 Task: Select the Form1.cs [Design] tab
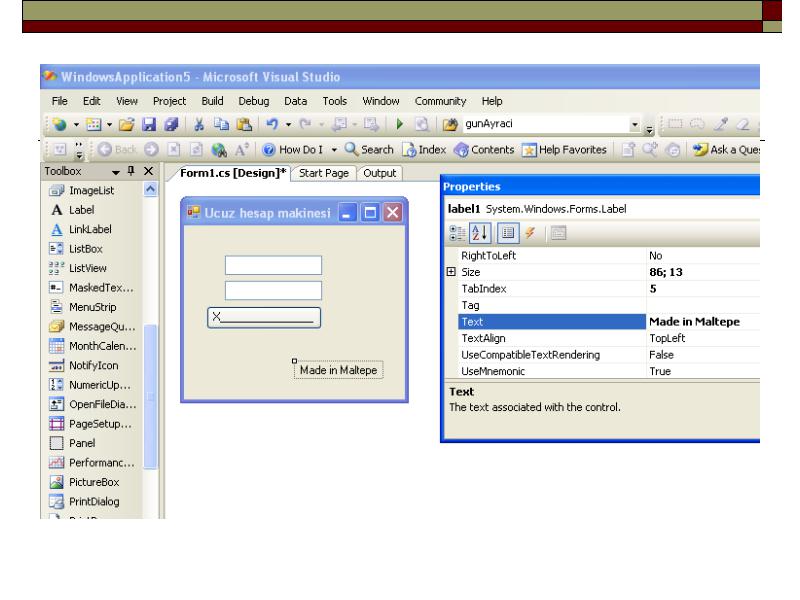pyautogui.click(x=232, y=173)
